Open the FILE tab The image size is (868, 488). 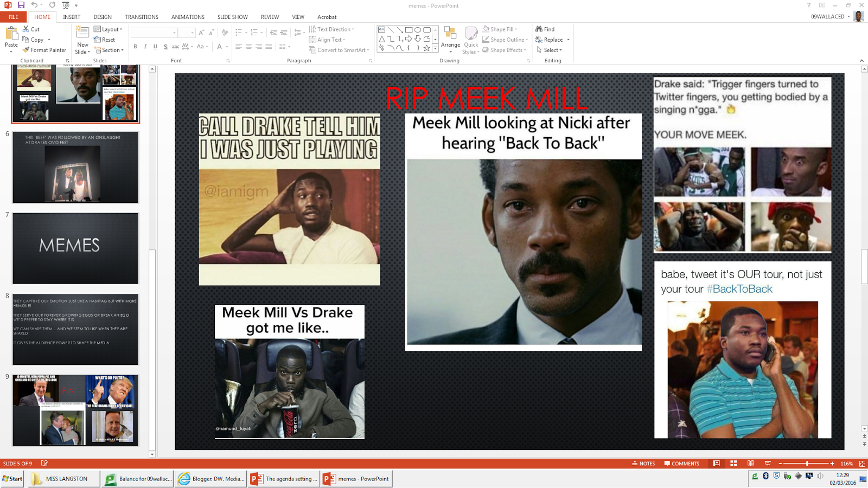point(13,17)
